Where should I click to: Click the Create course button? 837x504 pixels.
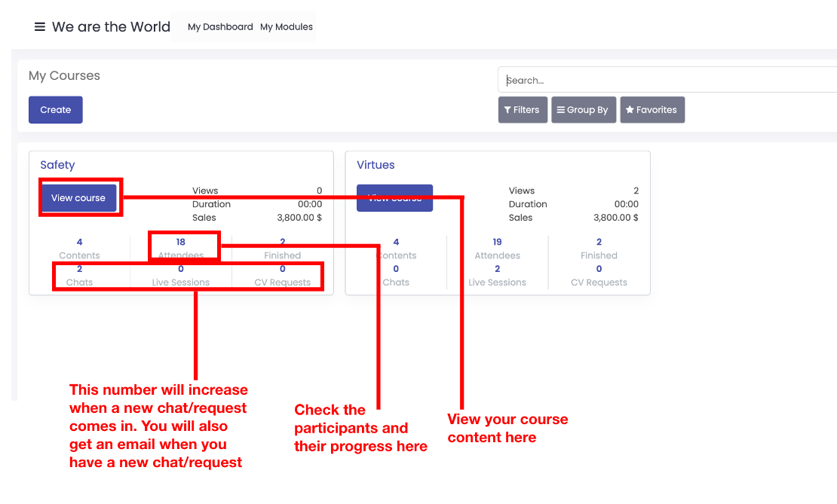[56, 110]
